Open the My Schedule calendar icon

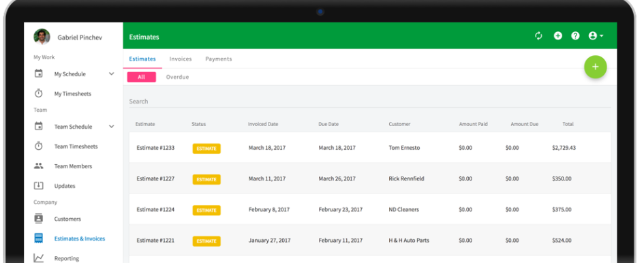point(39,74)
